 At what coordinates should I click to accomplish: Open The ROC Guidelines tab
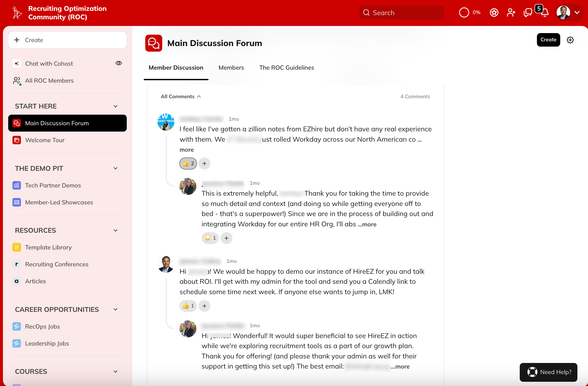286,68
